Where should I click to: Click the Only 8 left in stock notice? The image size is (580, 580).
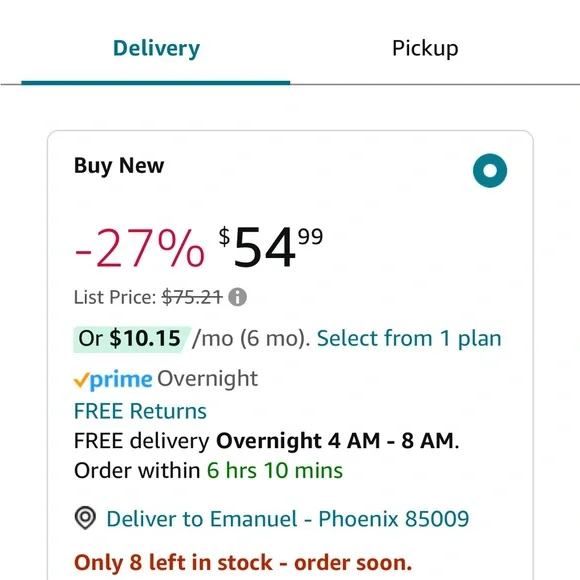point(243,563)
